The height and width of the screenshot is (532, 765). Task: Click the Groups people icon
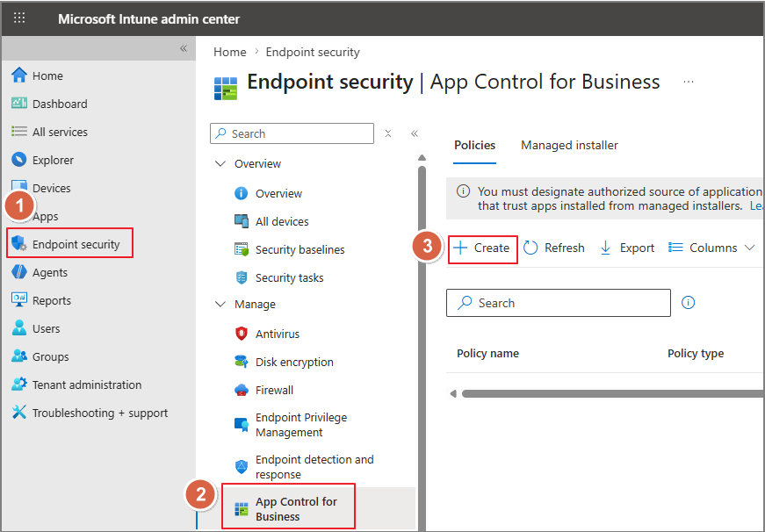(19, 356)
